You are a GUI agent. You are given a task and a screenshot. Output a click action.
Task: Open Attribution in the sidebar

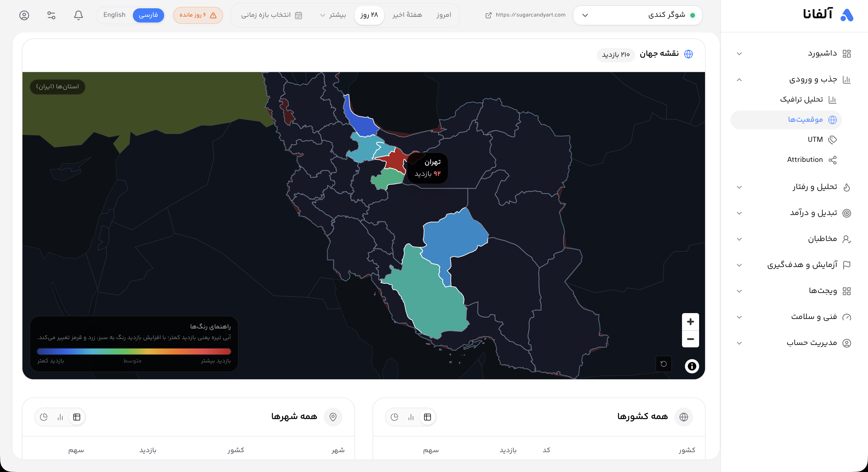786,160
